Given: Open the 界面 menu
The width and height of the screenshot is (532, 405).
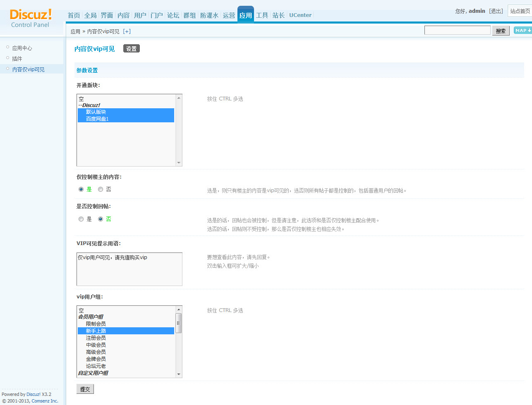Looking at the screenshot, I should point(107,15).
